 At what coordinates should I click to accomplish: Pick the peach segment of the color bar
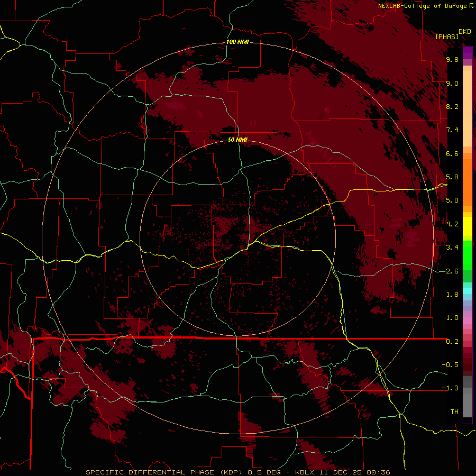click(x=467, y=108)
